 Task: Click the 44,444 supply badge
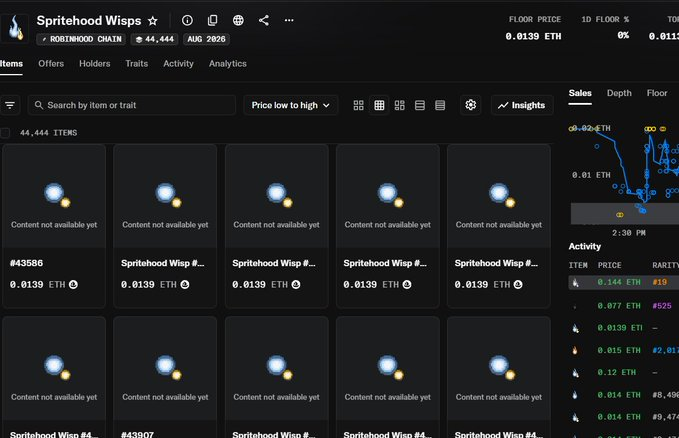(155, 39)
